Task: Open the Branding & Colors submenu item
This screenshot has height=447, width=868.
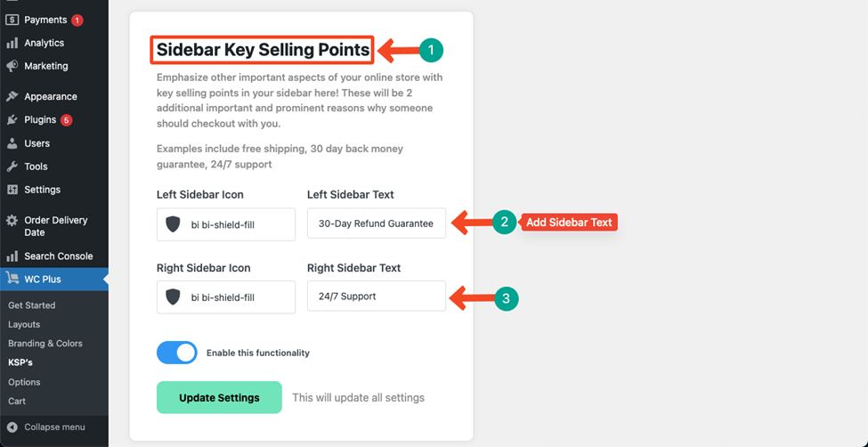Action: (x=45, y=344)
